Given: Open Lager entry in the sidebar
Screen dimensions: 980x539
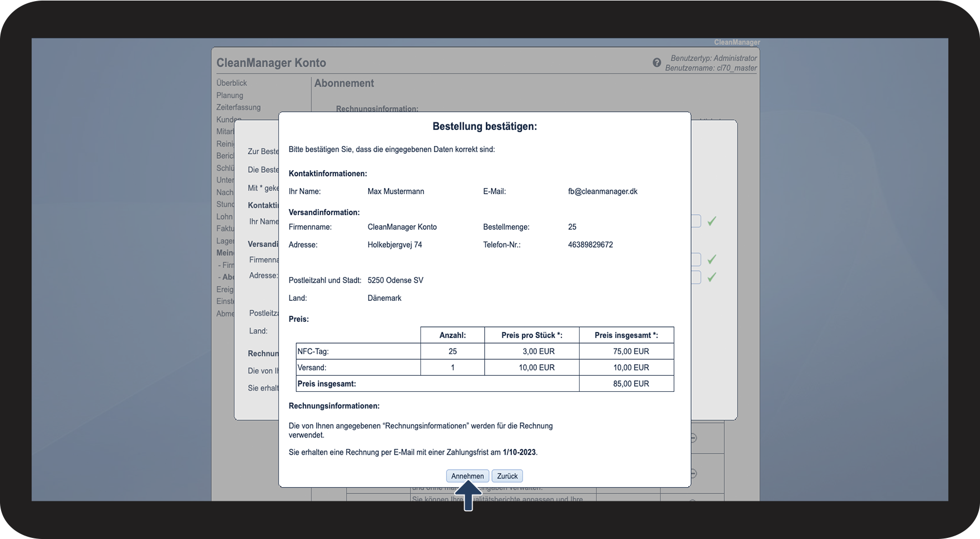Looking at the screenshot, I should click(225, 241).
